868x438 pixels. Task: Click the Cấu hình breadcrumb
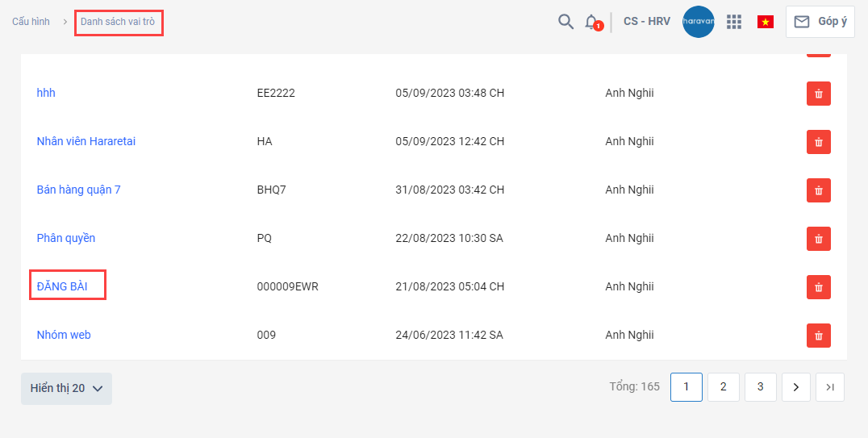tap(31, 22)
